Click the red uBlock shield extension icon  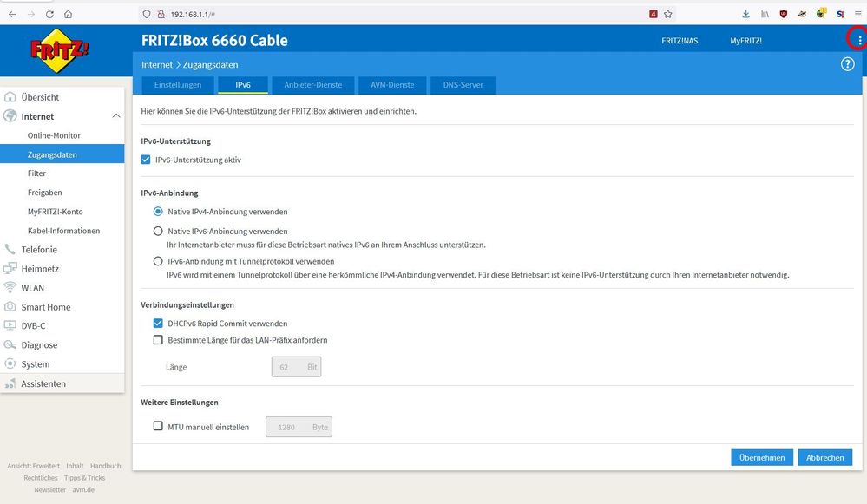pos(784,15)
